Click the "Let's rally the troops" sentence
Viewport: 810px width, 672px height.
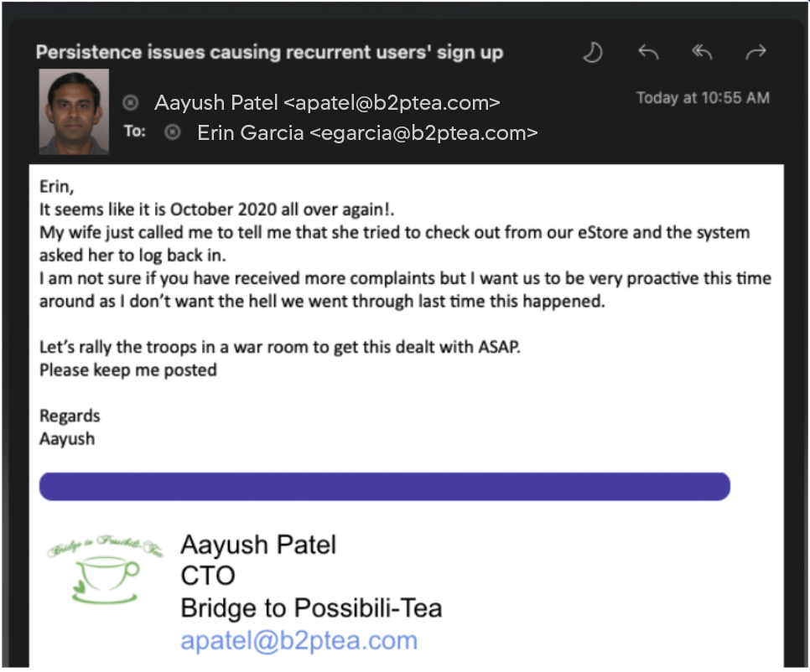tap(280, 347)
